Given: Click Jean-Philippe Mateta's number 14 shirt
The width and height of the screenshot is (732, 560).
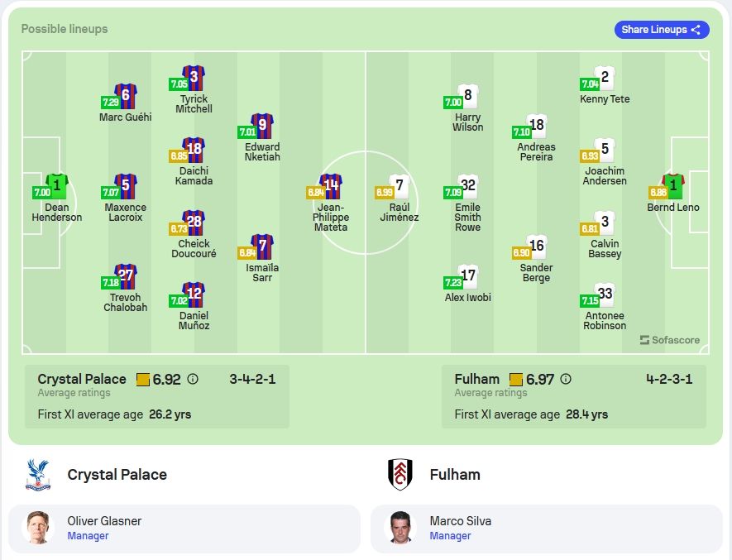Looking at the screenshot, I should [331, 186].
